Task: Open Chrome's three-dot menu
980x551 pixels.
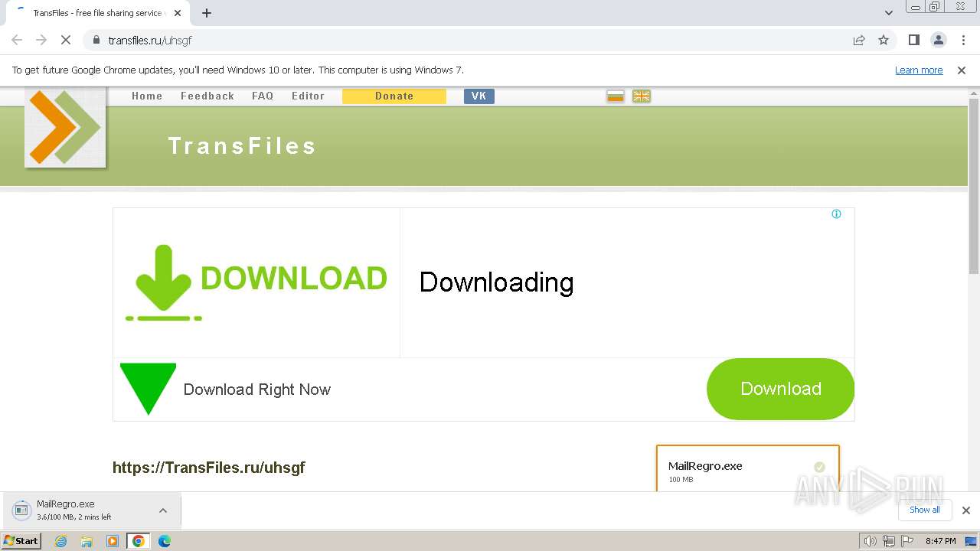Action: click(963, 41)
